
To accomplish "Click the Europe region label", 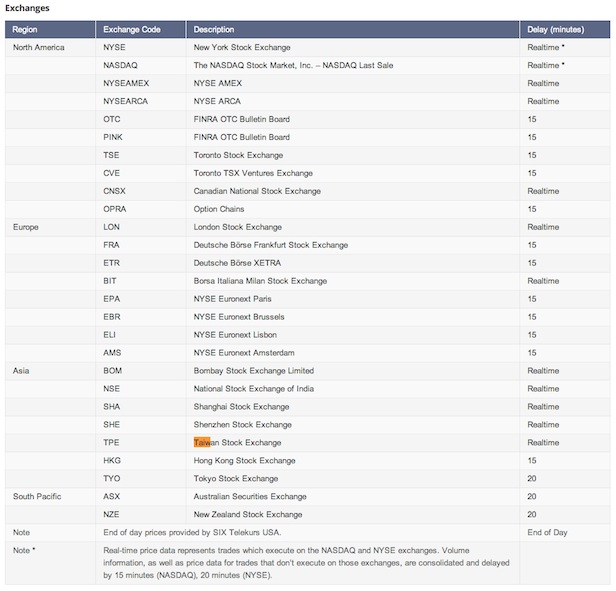I will (x=26, y=227).
